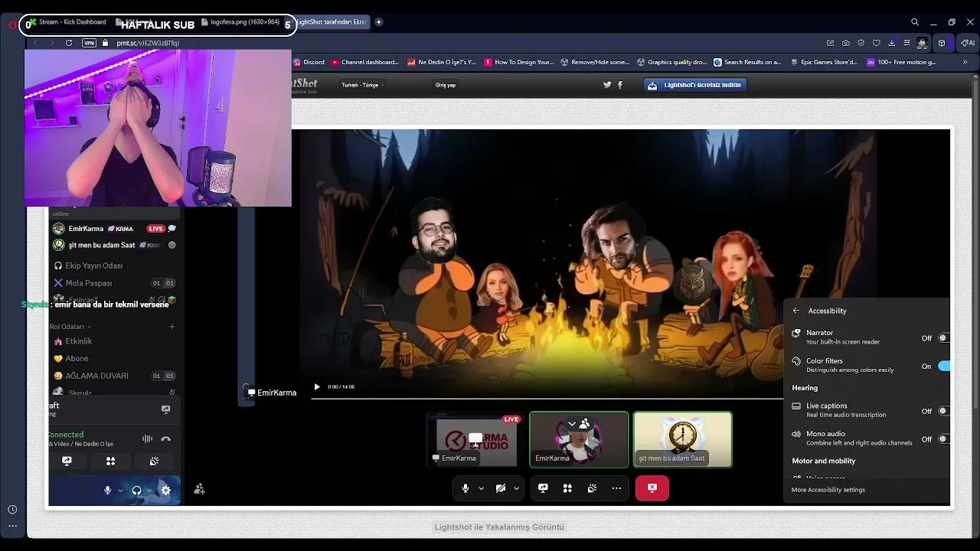Open the AĞLAMA DUVARI channel
The height and width of the screenshot is (551, 980).
[x=113, y=376]
